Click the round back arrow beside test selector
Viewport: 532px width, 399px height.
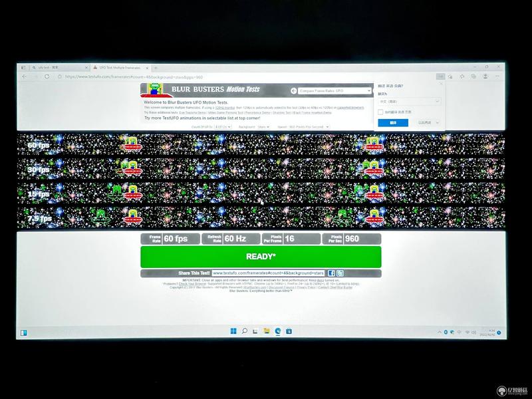point(294,91)
